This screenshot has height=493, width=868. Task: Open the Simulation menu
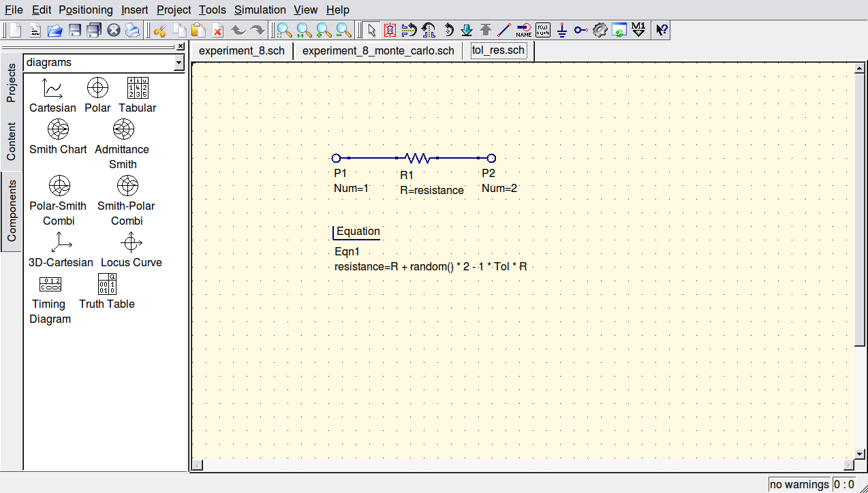pos(260,10)
